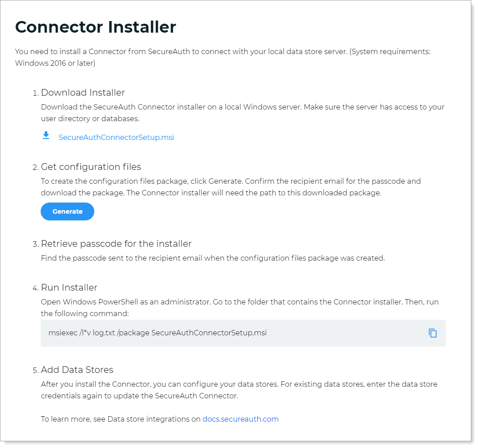Click the SecureAuthConnectorSetup.msi file name link
Viewport: 478px width, 448px height.
(x=116, y=137)
